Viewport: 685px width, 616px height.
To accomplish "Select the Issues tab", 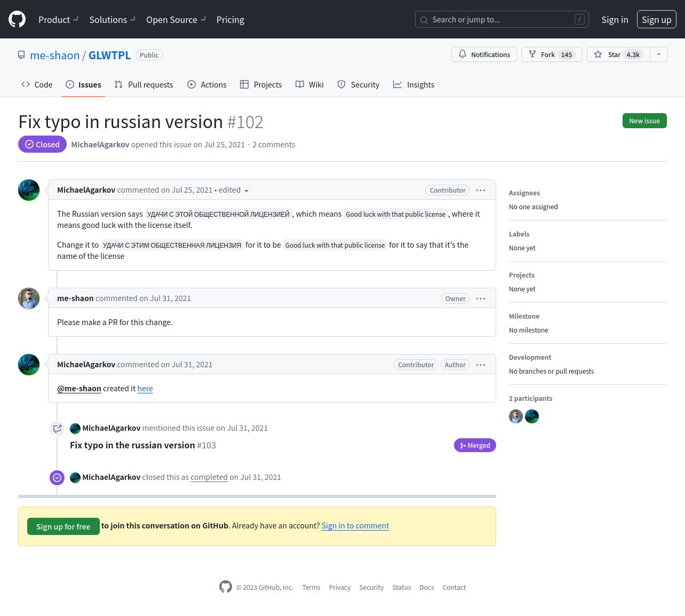I will point(83,84).
